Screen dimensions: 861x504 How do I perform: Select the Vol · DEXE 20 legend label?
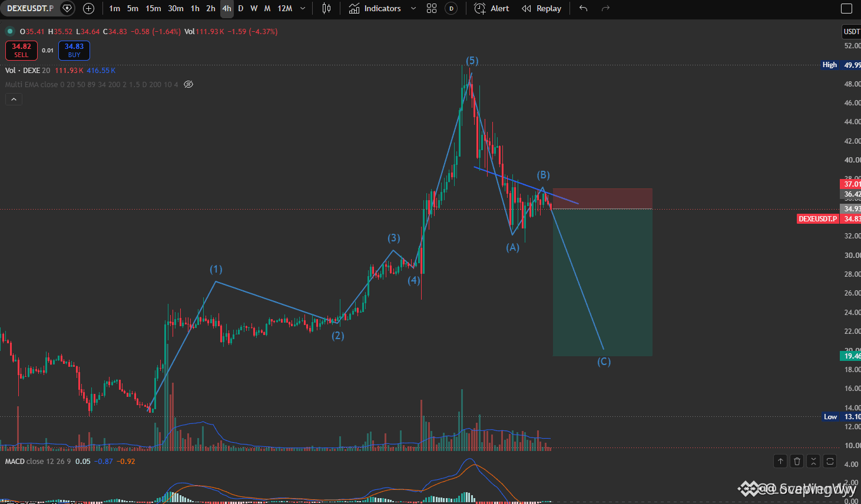point(28,71)
